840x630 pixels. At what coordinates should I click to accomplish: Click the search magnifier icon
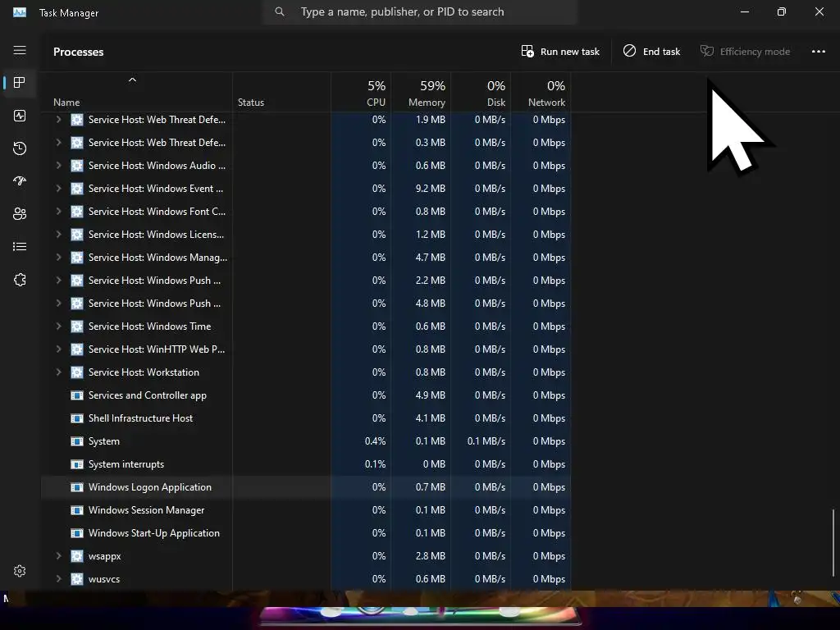[x=279, y=11]
